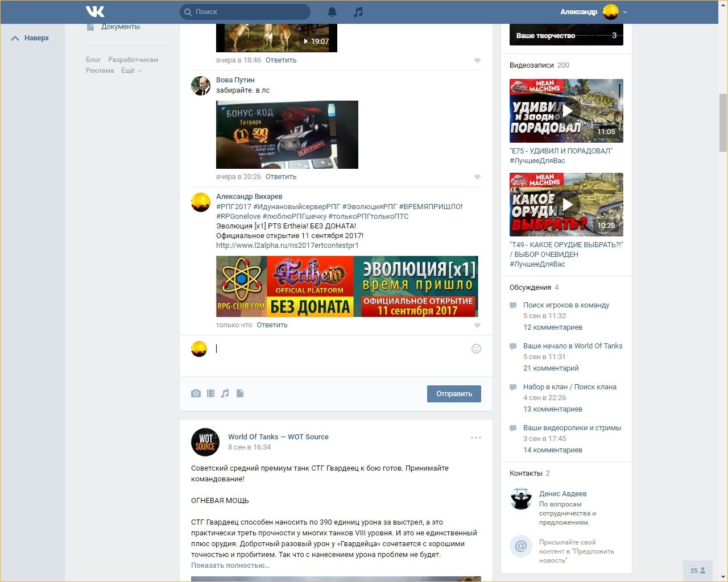Viewport: 728px width, 582px height.
Task: Open discussion Поиск игроков в команду
Action: [566, 305]
